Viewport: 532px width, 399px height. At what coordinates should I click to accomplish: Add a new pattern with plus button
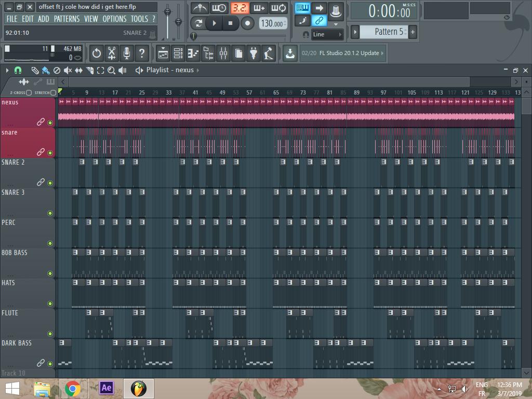pos(413,32)
